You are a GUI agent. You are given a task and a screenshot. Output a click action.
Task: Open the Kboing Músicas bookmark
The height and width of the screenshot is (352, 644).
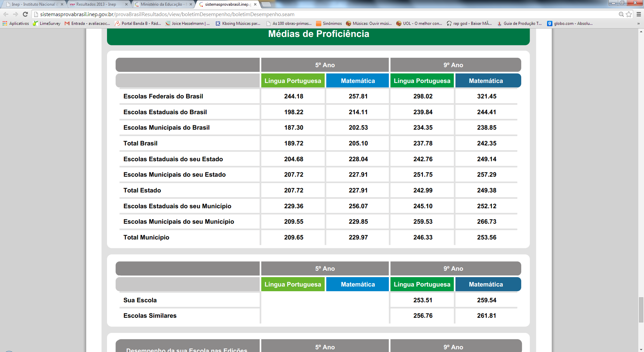[x=238, y=24]
